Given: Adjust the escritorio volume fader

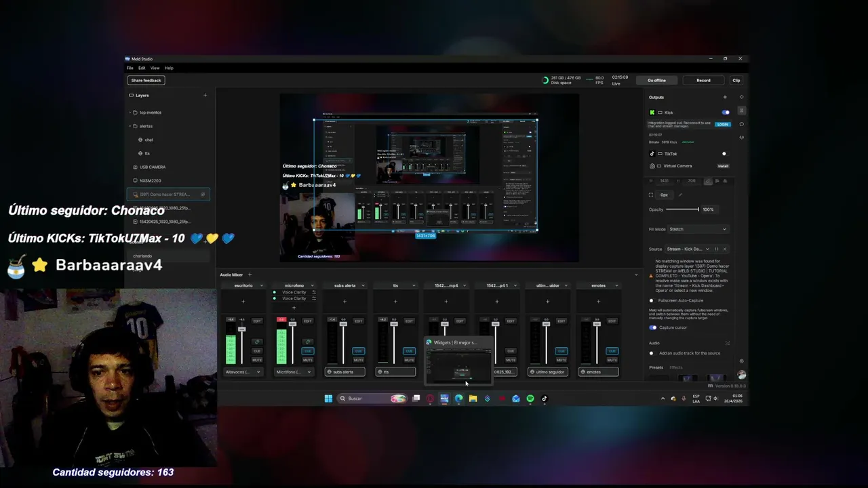Looking at the screenshot, I should 242,329.
